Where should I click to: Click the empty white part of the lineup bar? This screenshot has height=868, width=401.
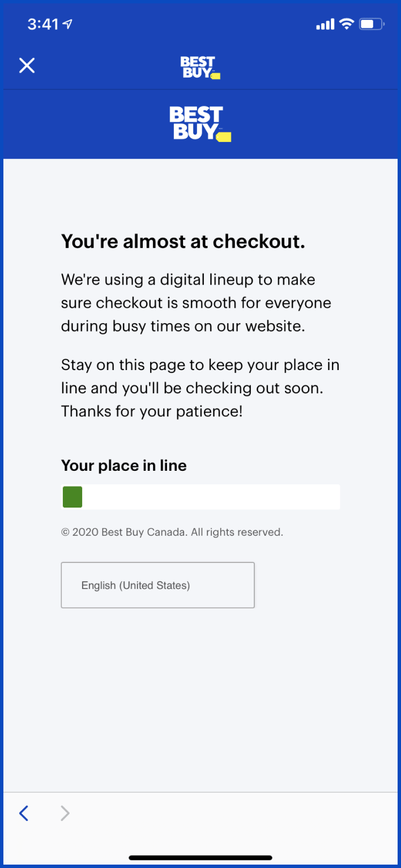pyautogui.click(x=211, y=497)
